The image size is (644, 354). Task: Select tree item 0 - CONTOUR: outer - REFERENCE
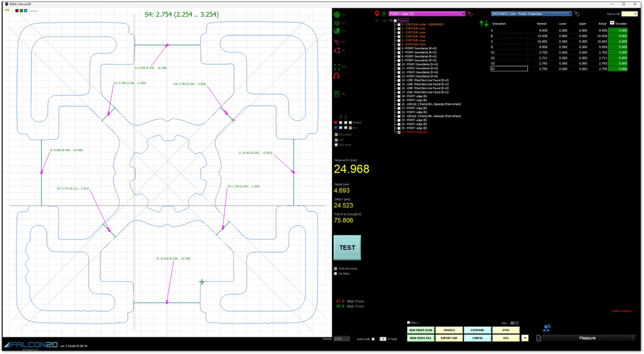(422, 25)
